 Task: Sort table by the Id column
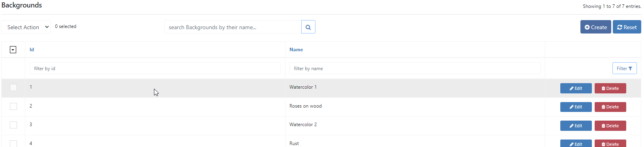click(32, 50)
